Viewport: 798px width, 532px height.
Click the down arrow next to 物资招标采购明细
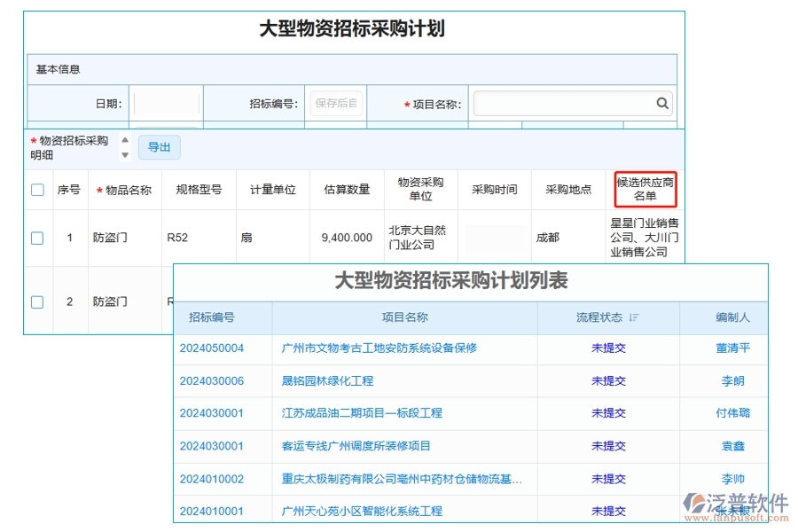click(x=125, y=154)
